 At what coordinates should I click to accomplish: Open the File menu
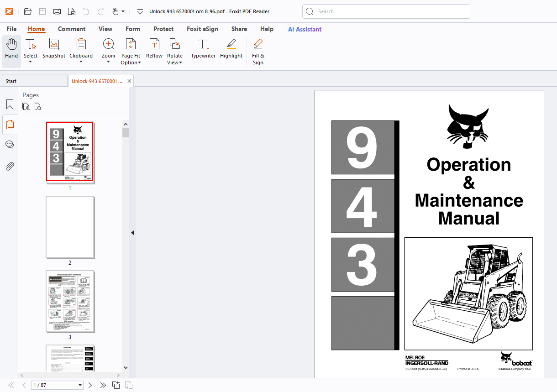(x=11, y=29)
